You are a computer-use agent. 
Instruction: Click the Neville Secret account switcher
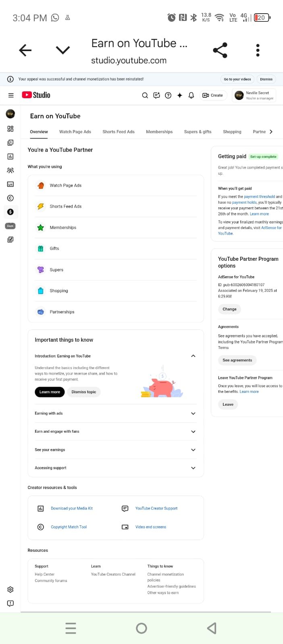click(254, 95)
